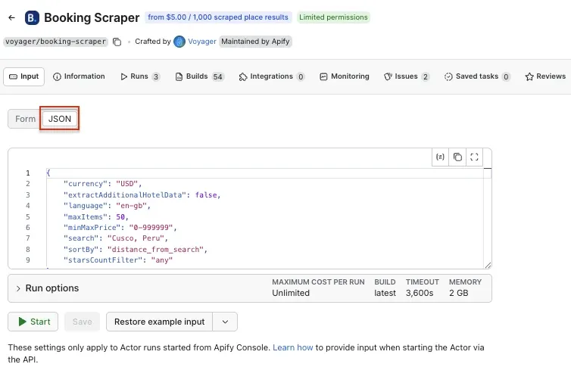Open the Runs tab
The image size is (571, 392).
tap(140, 76)
